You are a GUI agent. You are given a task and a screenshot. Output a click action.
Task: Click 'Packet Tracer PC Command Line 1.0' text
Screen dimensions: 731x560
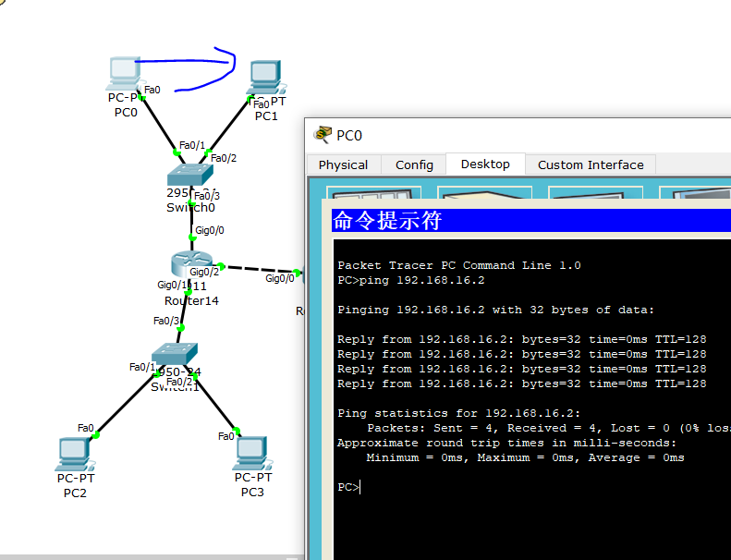459,265
